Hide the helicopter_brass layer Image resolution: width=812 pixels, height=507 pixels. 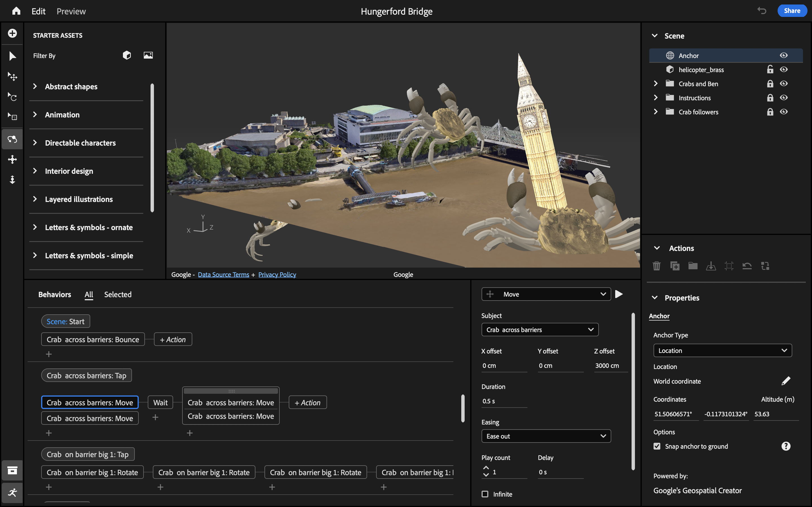pos(784,70)
